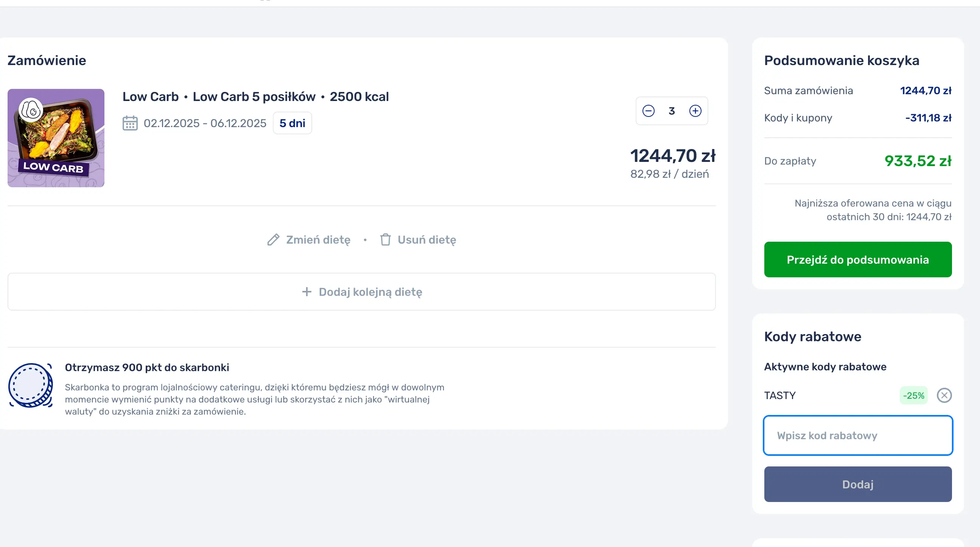Click the skarbonka coin icon

pyautogui.click(x=30, y=385)
